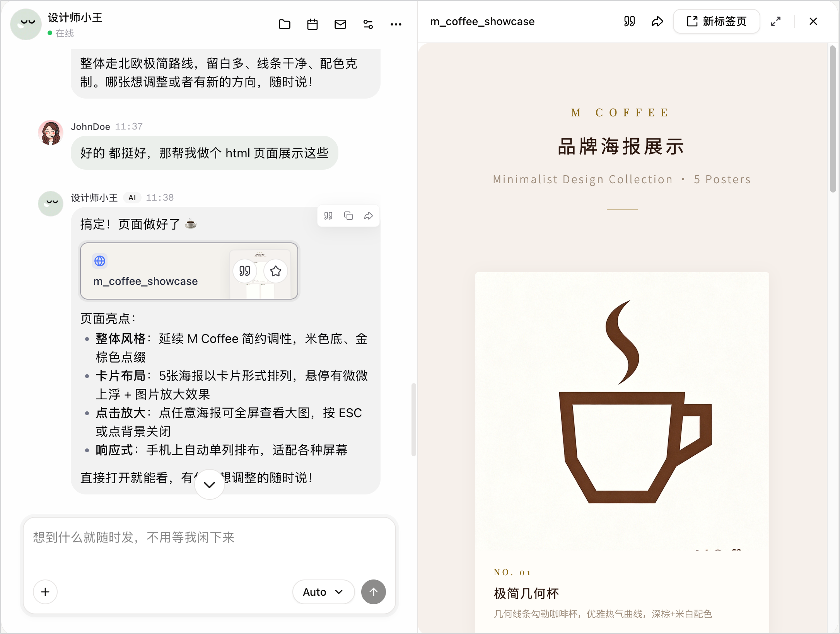Screen dimensions: 840x634
Task: Open the settings sliders icon in header
Action: 368,24
